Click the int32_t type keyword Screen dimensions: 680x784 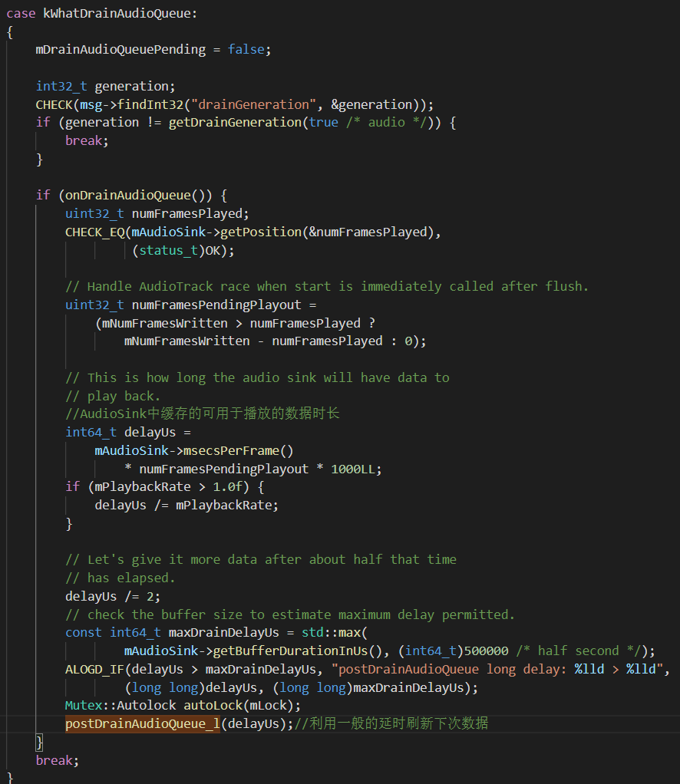click(x=61, y=86)
